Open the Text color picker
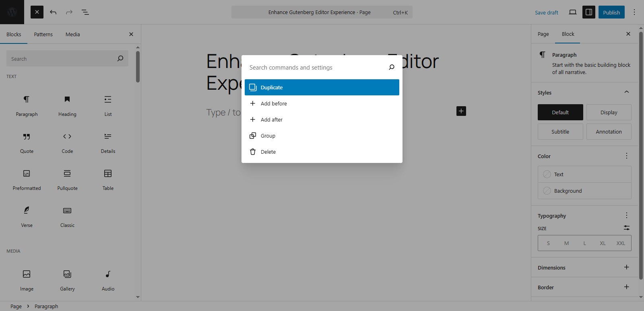Image resolution: width=644 pixels, height=311 pixels. [584, 174]
